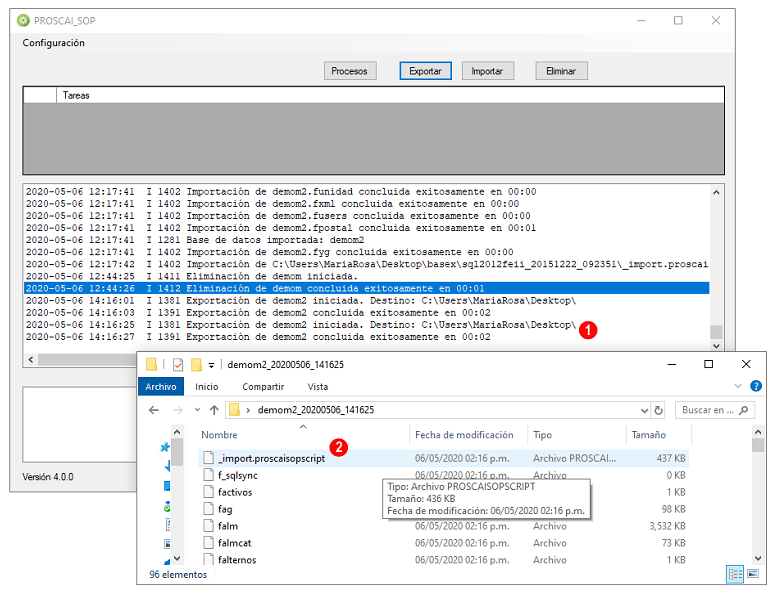This screenshot has height=595, width=775.
Task: Open File Explorer Help question mark icon
Action: 756,386
